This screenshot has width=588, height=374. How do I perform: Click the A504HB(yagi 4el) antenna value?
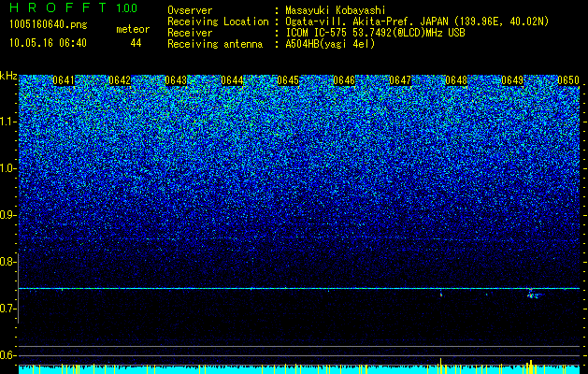click(330, 44)
